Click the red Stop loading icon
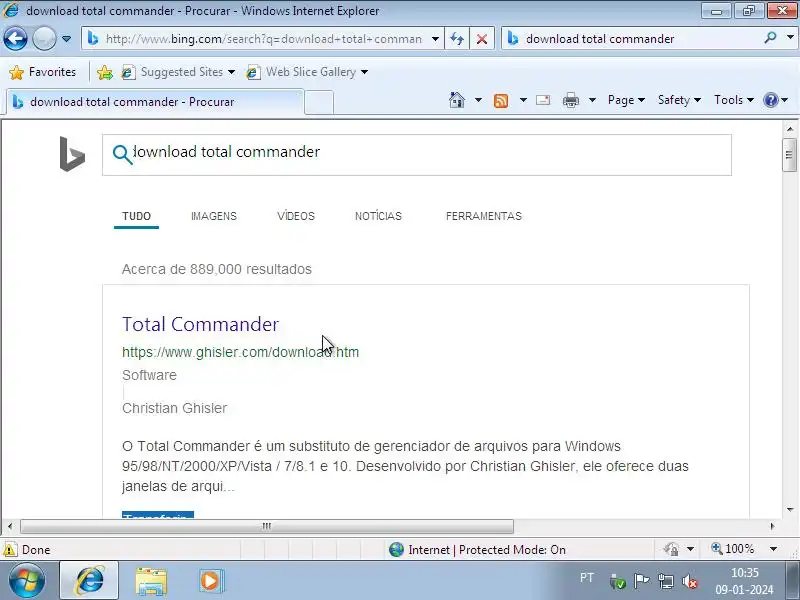Screen dimensions: 800x600 (482, 39)
